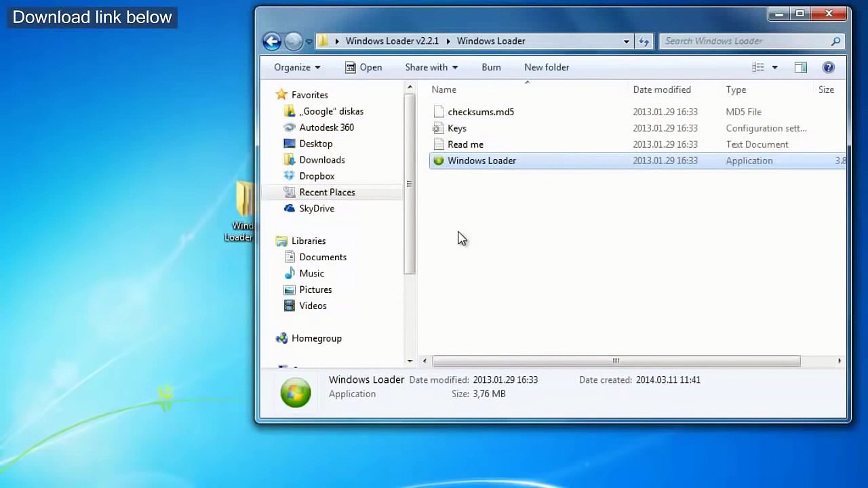Click the green Windows Loader app icon in list
This screenshot has width=868, height=488.
pyautogui.click(x=438, y=161)
